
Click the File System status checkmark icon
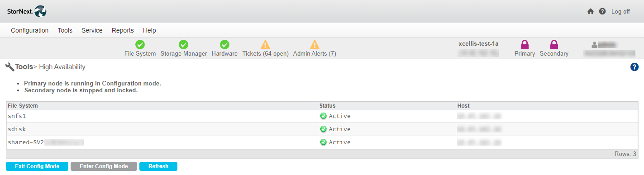pos(140,44)
